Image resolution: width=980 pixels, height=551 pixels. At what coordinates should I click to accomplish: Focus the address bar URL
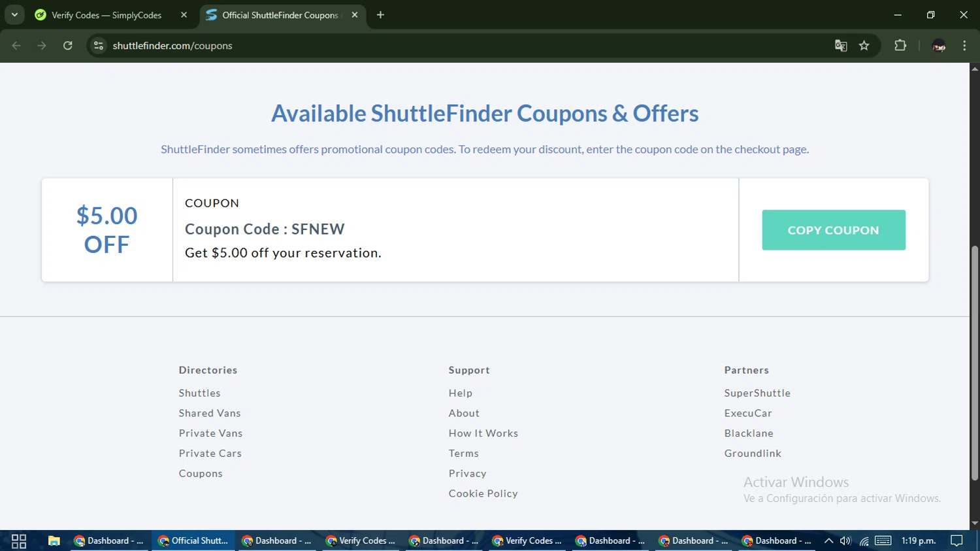click(x=172, y=46)
